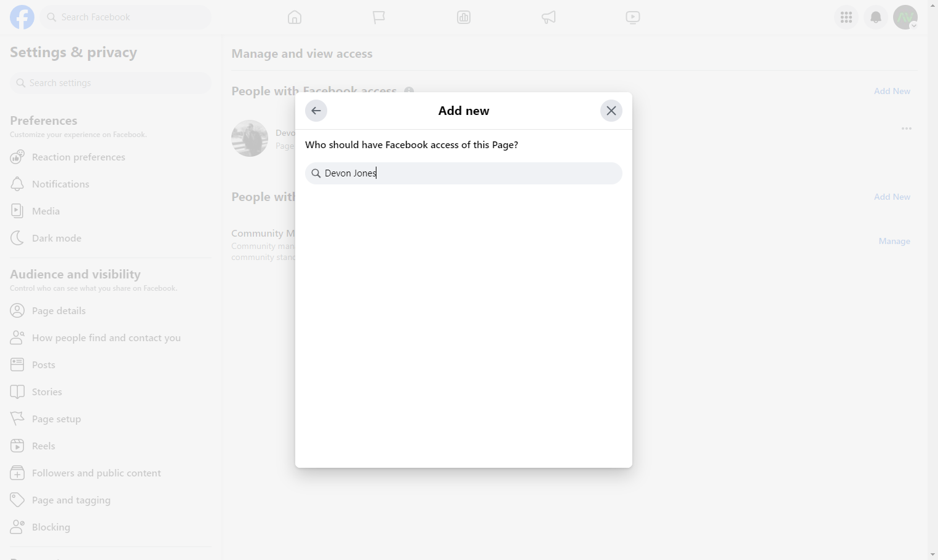
Task: Open Media settings
Action: (x=111, y=211)
